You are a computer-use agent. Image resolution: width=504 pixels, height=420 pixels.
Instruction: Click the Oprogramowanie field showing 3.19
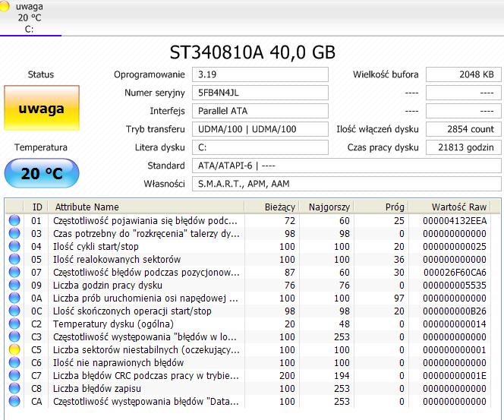pos(260,74)
